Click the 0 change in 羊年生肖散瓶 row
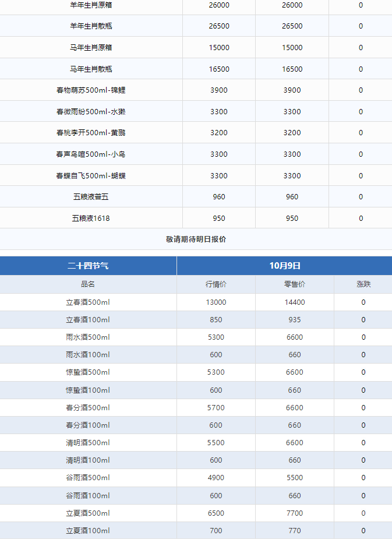 361,26
